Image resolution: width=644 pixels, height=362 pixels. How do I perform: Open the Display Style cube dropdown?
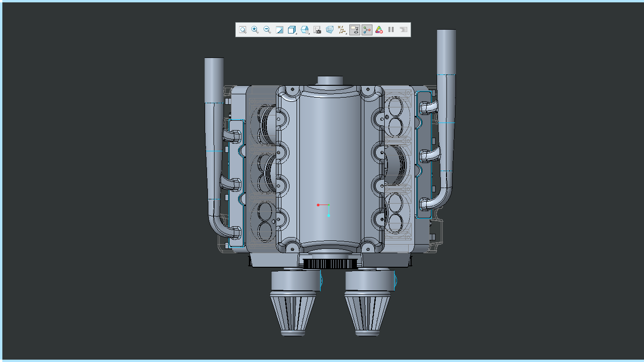tap(292, 30)
